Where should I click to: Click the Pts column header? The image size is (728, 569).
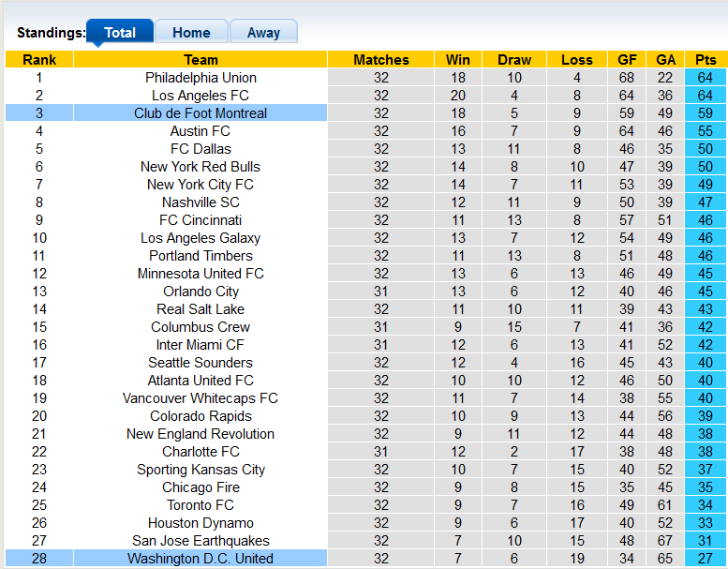(706, 60)
